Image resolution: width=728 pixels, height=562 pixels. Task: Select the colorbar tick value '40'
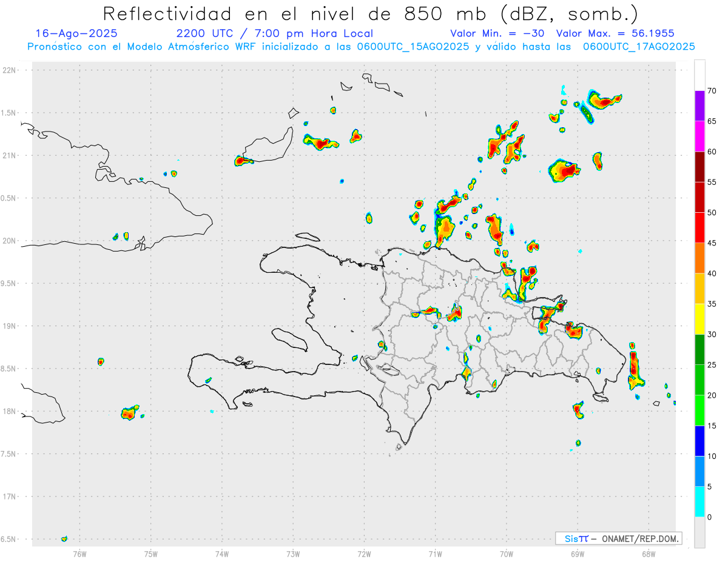click(712, 273)
